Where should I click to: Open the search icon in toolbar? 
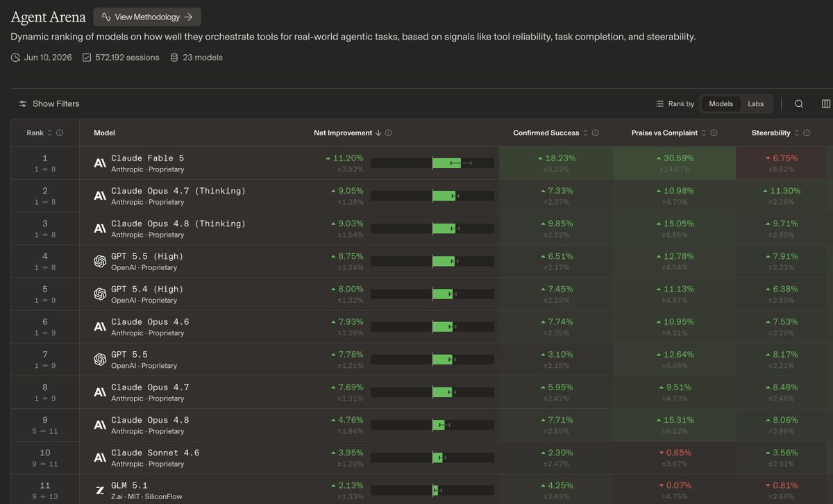(x=799, y=103)
